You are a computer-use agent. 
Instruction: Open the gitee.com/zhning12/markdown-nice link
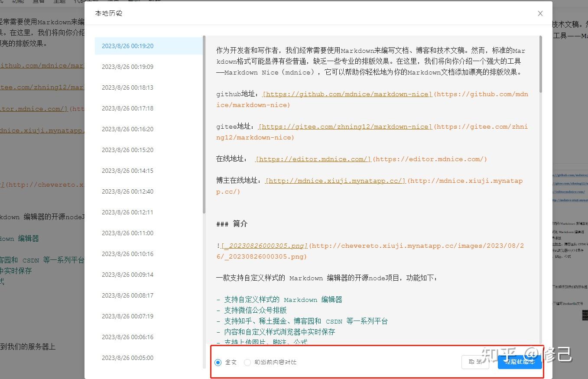pos(344,126)
